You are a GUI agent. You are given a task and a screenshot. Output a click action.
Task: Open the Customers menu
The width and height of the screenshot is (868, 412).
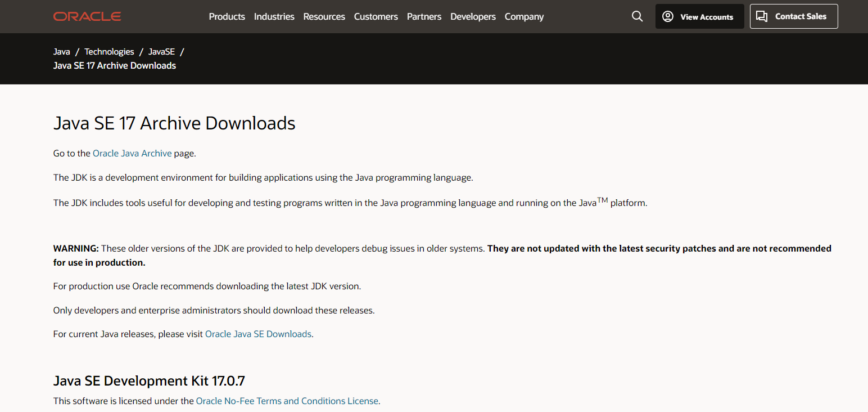click(x=376, y=17)
